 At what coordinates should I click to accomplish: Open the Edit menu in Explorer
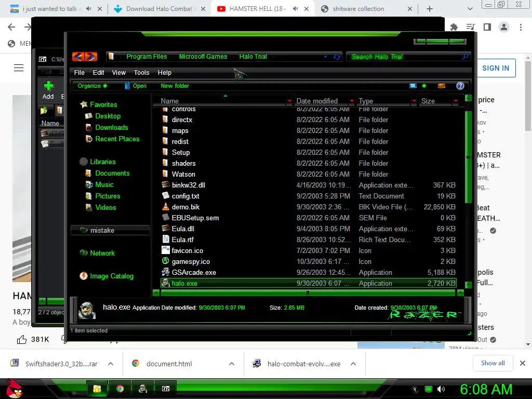[98, 73]
